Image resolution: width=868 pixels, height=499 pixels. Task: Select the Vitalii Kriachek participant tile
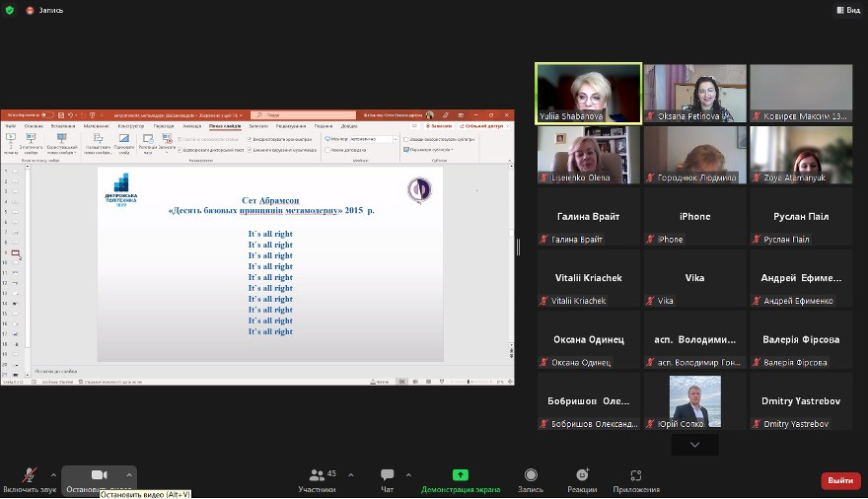pyautogui.click(x=589, y=278)
